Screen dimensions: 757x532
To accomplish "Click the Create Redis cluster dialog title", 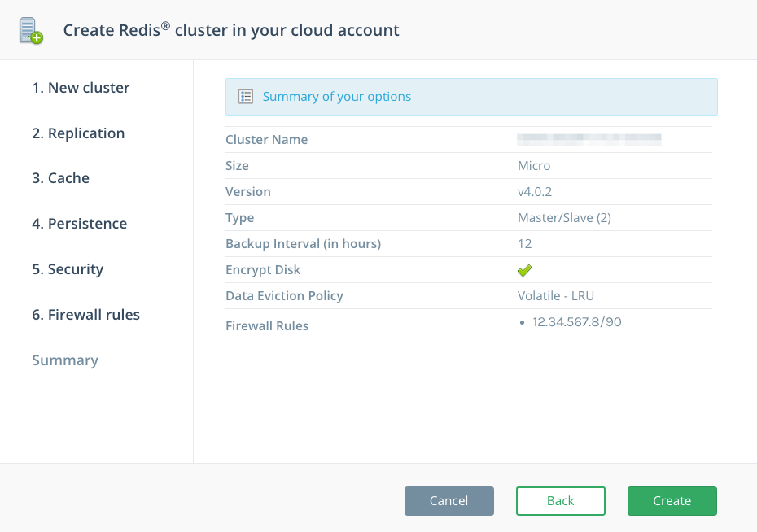I will (231, 30).
